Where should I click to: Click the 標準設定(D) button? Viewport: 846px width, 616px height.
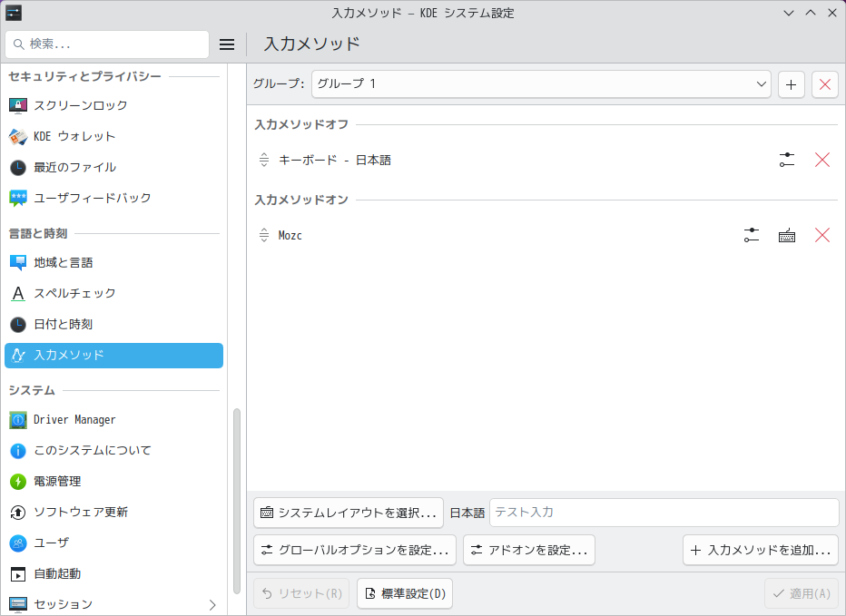pos(405,594)
